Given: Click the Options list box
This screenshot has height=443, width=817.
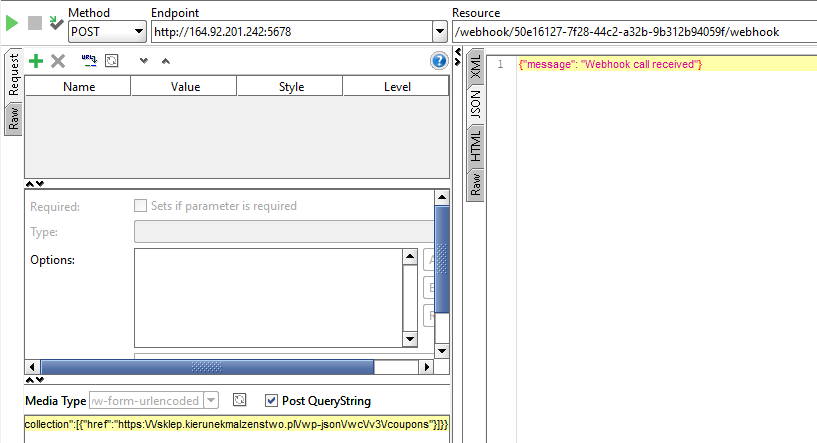Looking at the screenshot, I should [x=268, y=298].
